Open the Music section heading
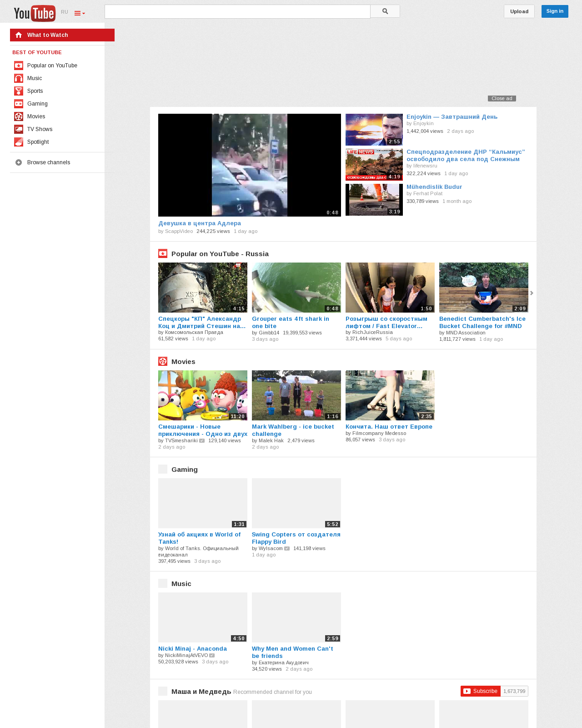582x728 pixels. tap(181, 584)
